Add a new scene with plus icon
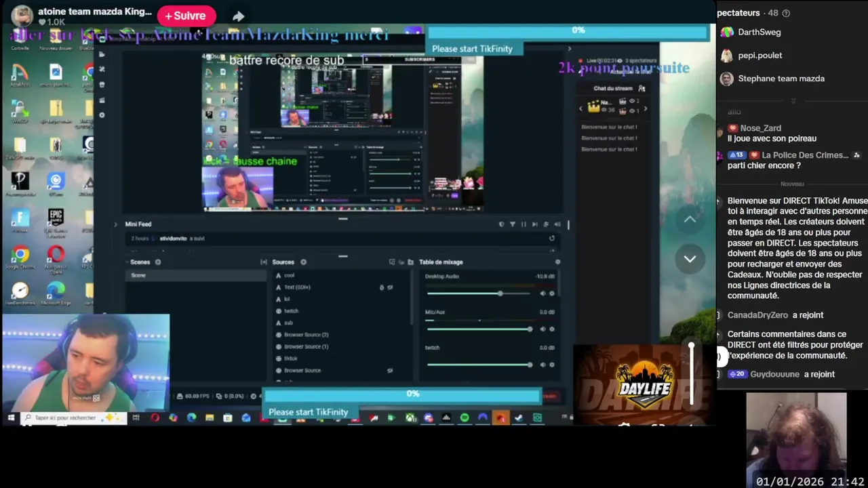 point(158,262)
